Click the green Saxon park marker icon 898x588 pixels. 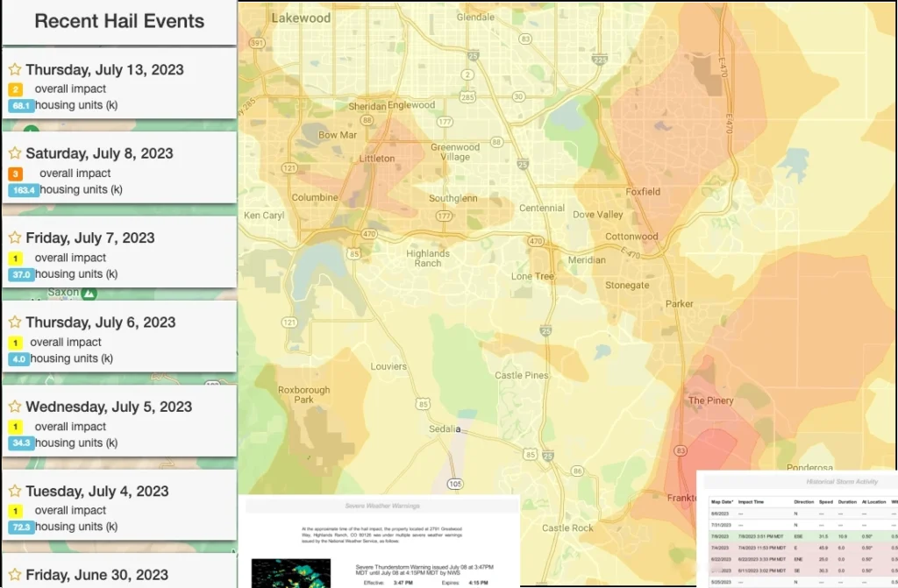point(89,293)
